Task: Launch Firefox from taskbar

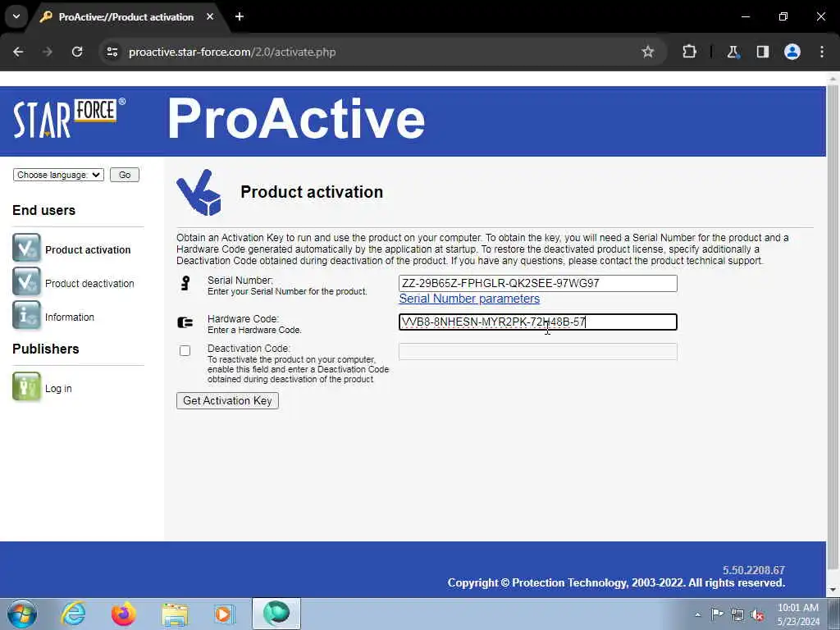Action: [124, 614]
